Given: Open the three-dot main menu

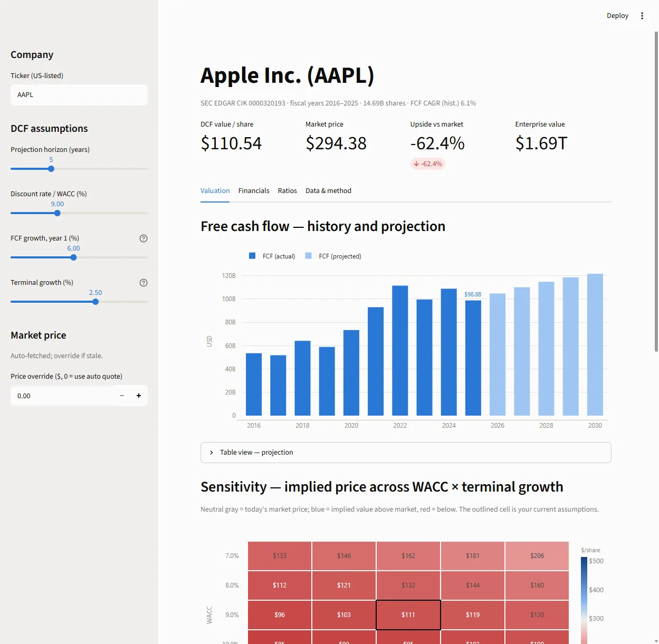Looking at the screenshot, I should pos(642,16).
